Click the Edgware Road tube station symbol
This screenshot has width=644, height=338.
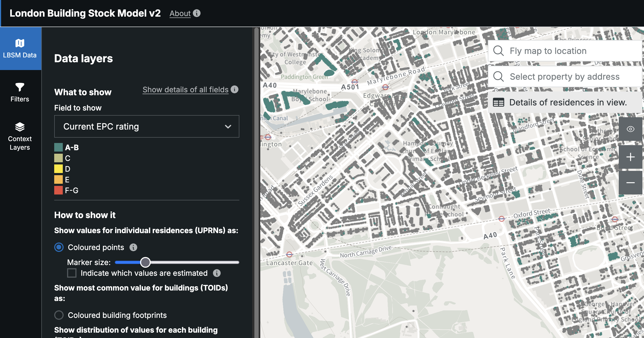point(385,87)
